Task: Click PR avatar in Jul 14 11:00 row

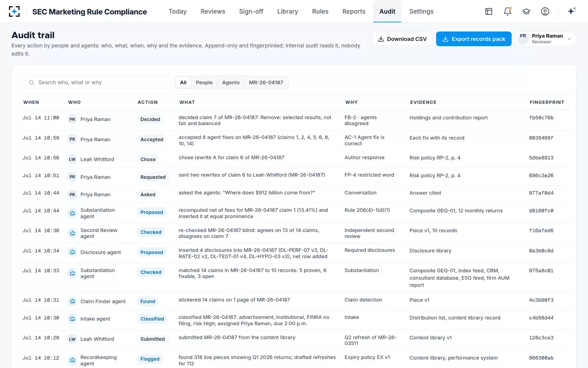Action: pos(72,119)
